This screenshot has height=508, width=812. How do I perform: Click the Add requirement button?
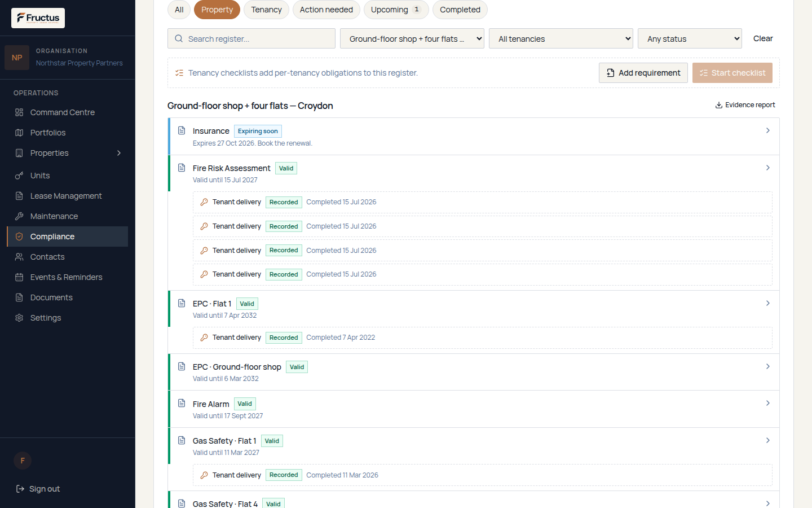pos(643,73)
